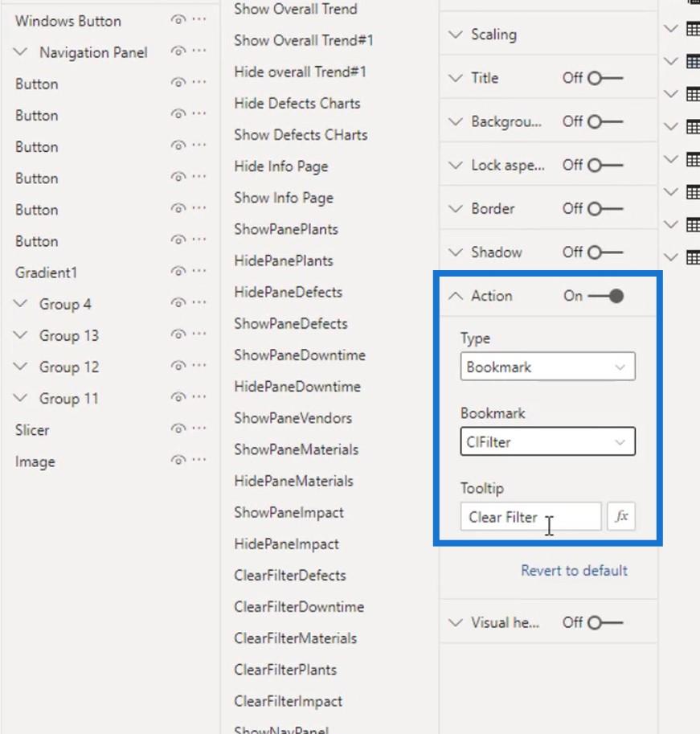
Task: Select ClearFilterDowntime bookmark
Action: [299, 607]
